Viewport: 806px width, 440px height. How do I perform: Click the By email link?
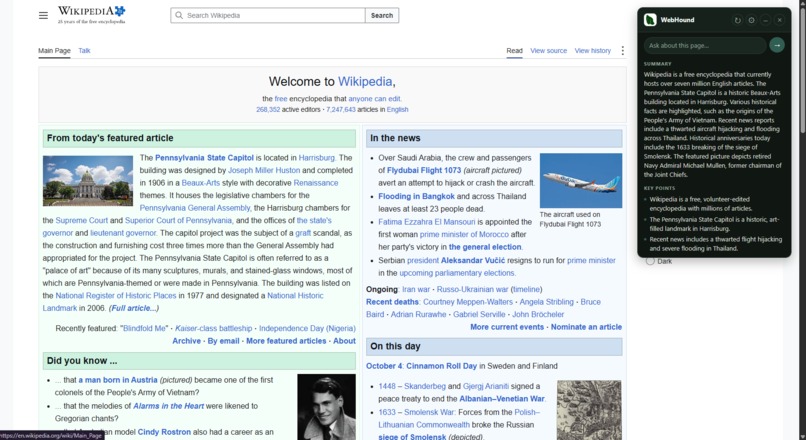224,341
